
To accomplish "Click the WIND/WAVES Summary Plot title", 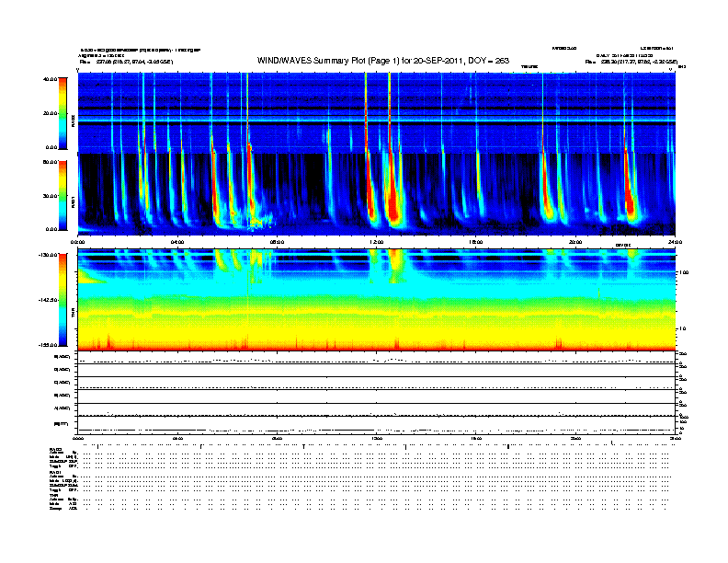I will point(383,61).
